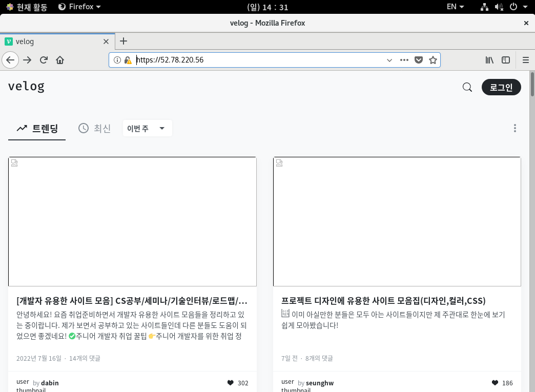Go back with the browser back arrow
The image size is (535, 392).
coord(10,60)
